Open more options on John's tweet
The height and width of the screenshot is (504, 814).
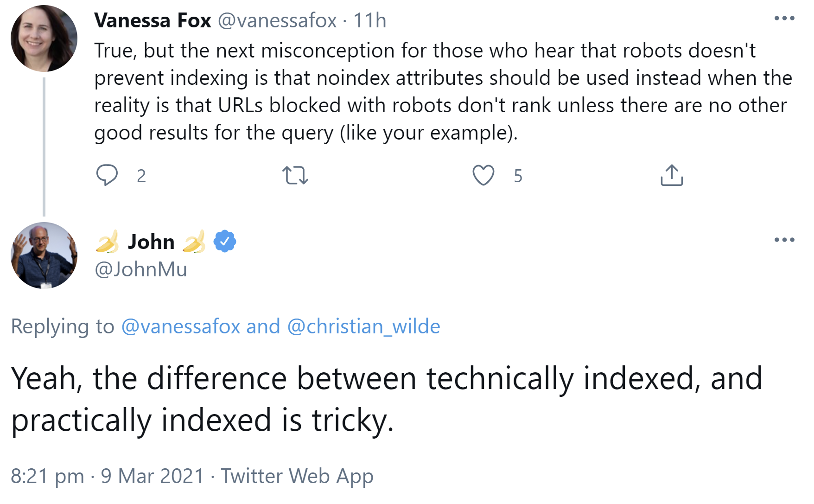coord(784,240)
